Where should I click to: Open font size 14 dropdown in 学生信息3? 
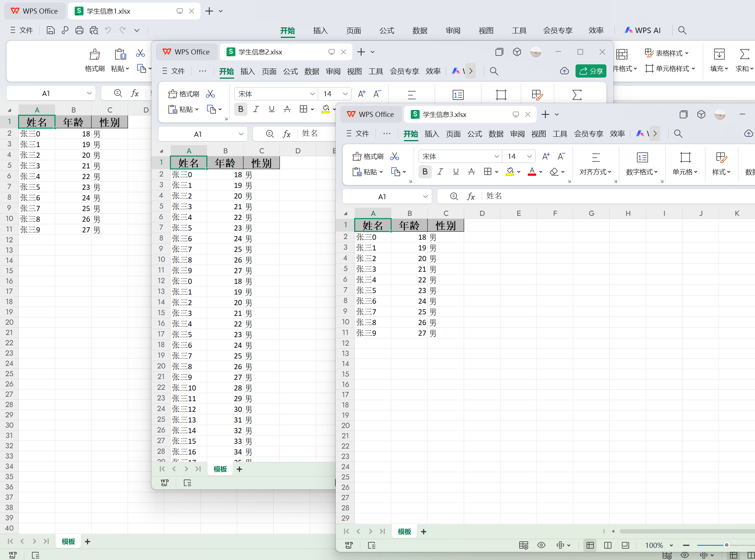[x=529, y=156]
